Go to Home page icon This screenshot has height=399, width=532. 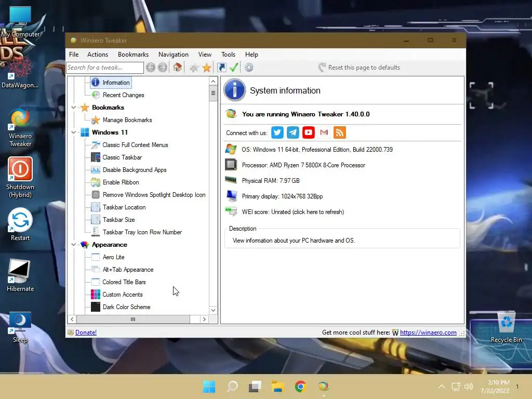(178, 67)
